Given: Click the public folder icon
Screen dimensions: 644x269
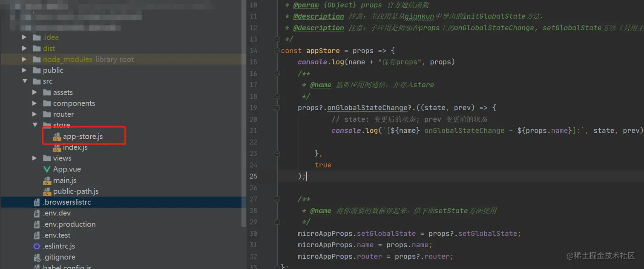Looking at the screenshot, I should 37,71.
